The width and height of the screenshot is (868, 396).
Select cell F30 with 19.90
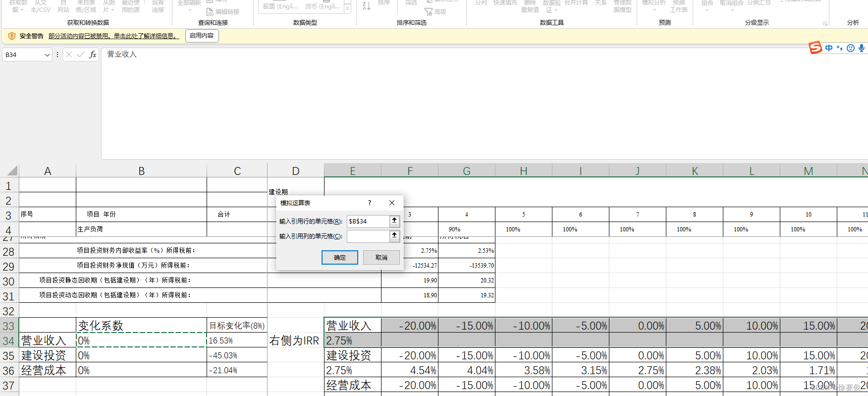tap(410, 281)
